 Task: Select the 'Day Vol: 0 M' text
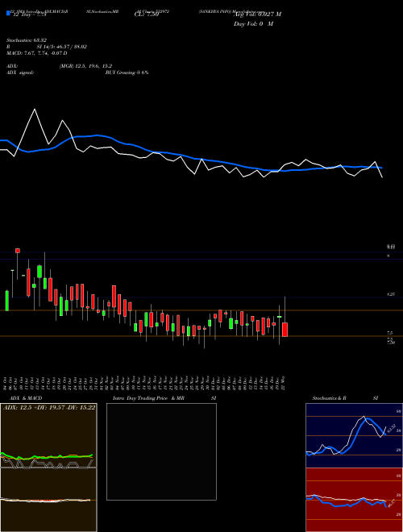click(253, 24)
